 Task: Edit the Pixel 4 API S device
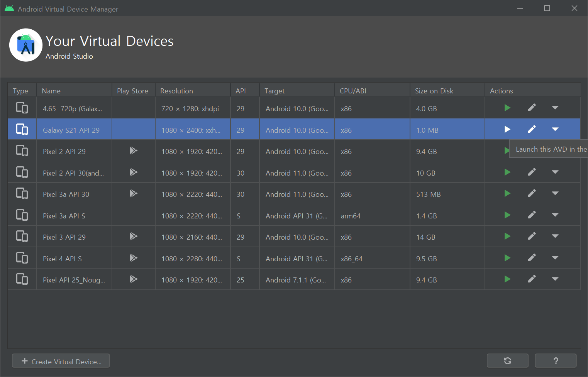pos(532,258)
